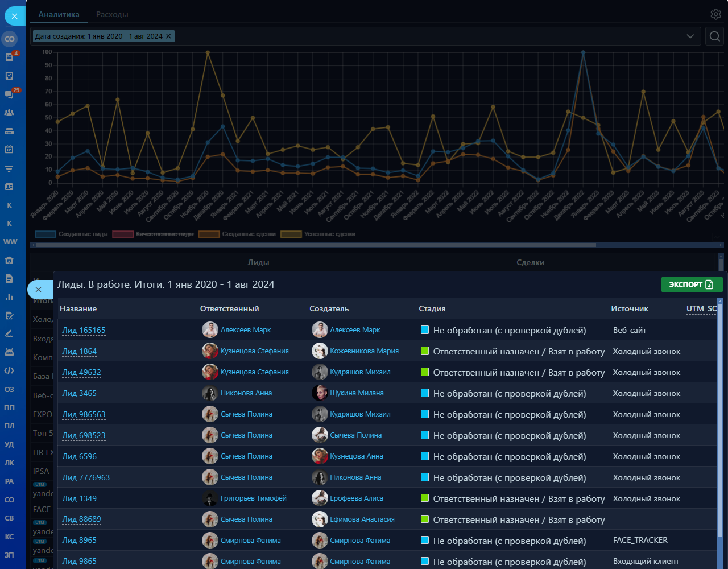Open the tasks checkmark icon in sidebar

[9, 76]
